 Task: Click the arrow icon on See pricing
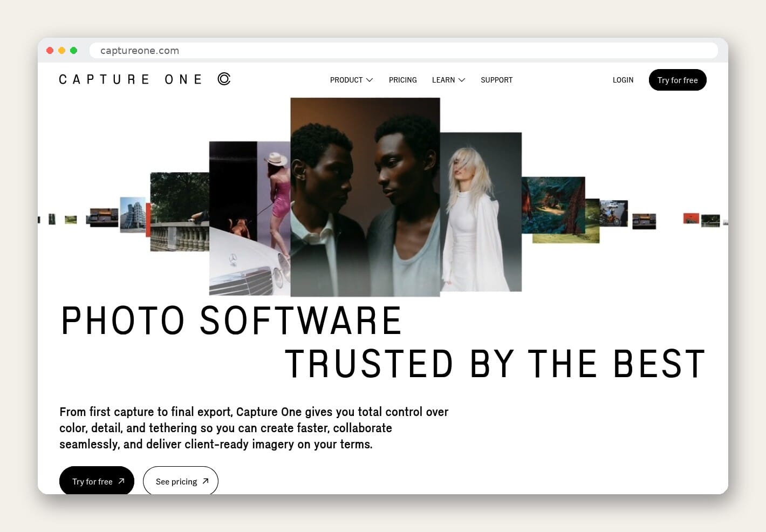[x=206, y=481]
